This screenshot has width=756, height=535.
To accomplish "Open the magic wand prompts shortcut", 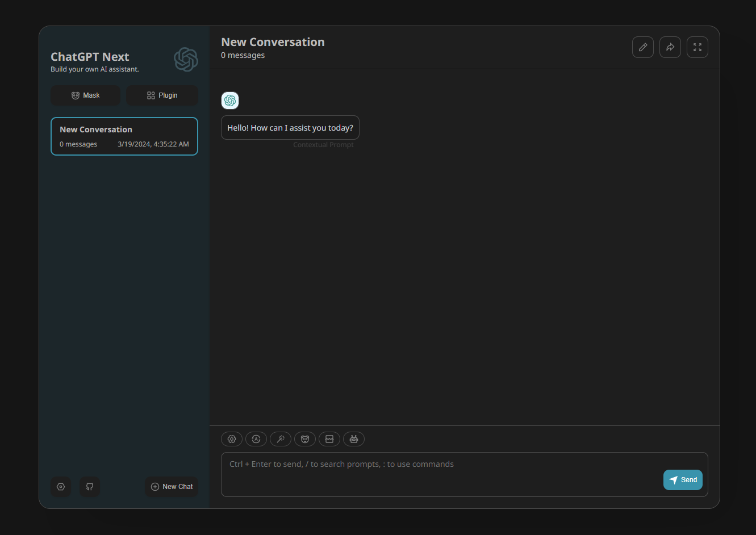I will [281, 439].
